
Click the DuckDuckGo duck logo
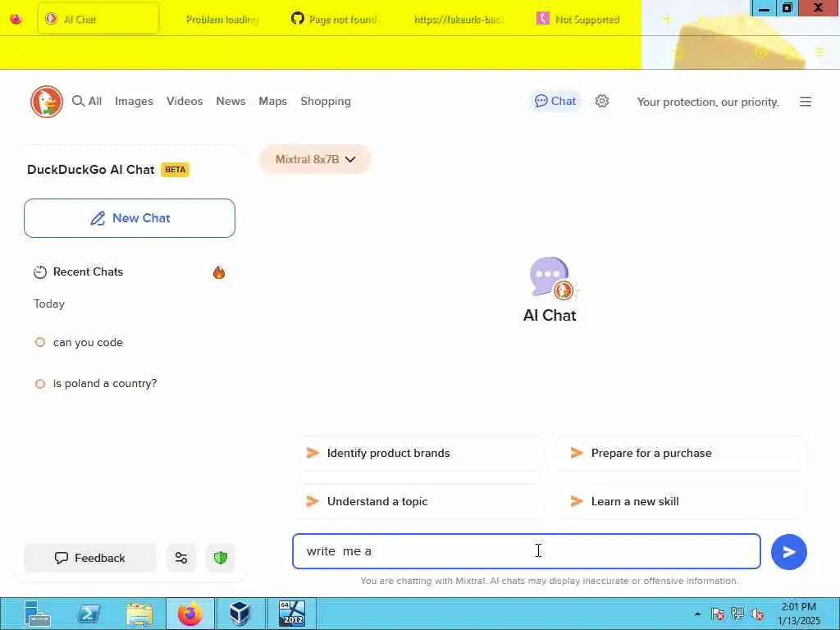[47, 101]
